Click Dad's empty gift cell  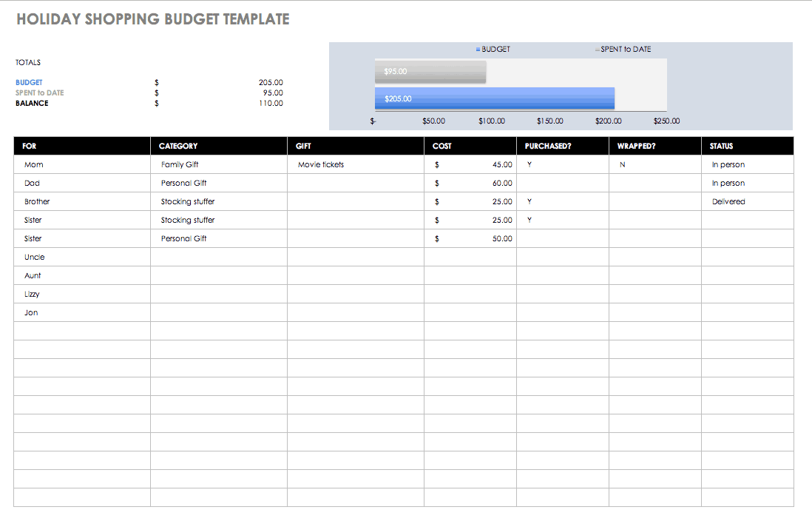coord(356,183)
